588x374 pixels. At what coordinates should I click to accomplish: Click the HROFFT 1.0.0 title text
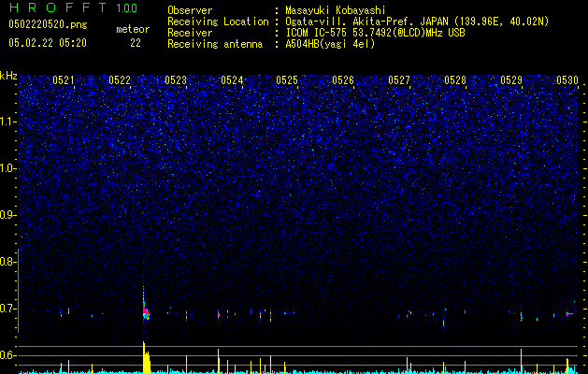[73, 7]
